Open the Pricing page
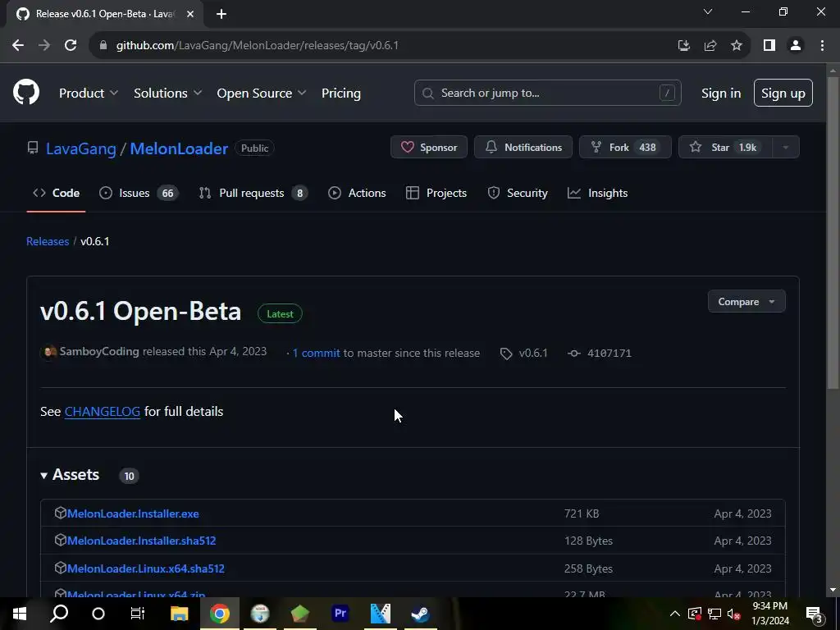 tap(340, 94)
